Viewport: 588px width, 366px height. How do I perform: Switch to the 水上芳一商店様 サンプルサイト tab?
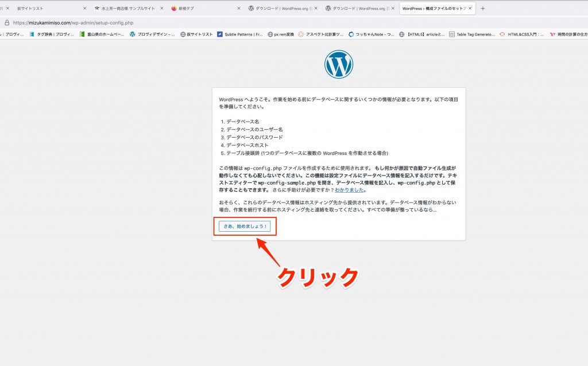127,9
